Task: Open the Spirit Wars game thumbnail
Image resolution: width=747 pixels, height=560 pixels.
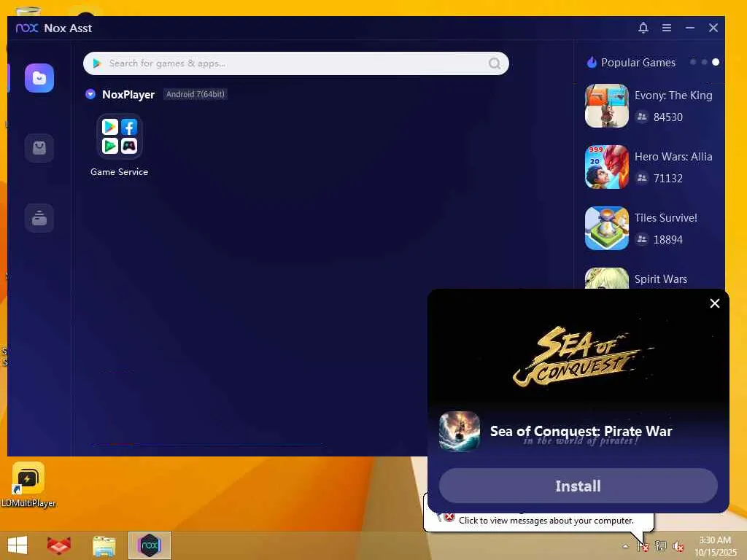Action: (606, 278)
